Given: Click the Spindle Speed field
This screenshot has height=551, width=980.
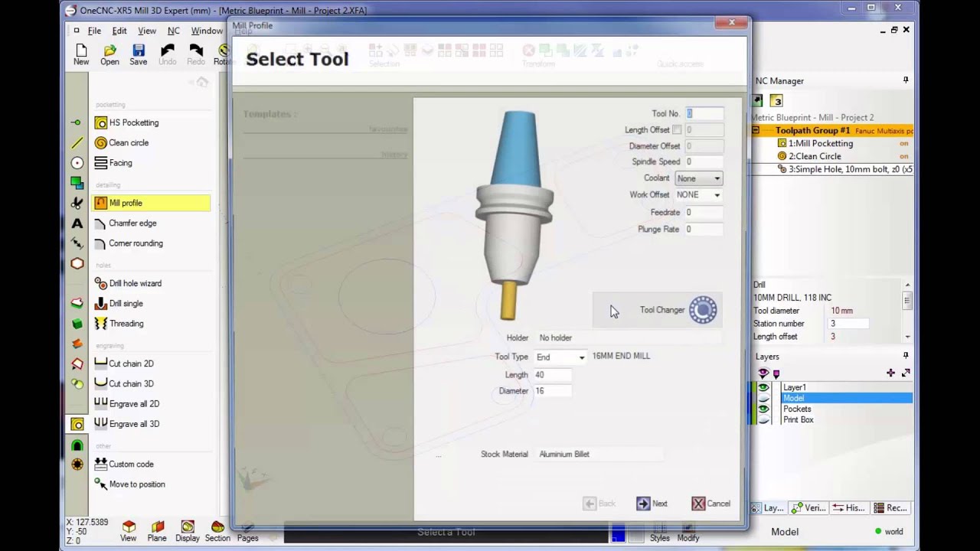Looking at the screenshot, I should click(704, 162).
